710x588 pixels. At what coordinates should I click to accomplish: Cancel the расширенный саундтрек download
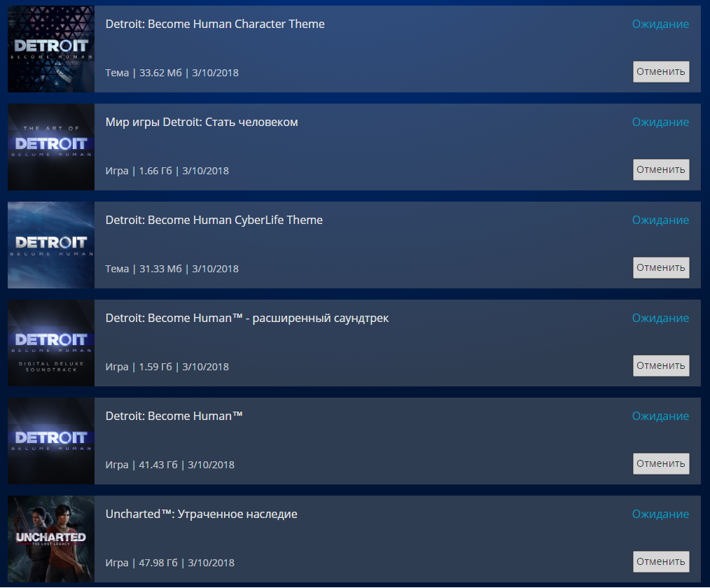661,365
